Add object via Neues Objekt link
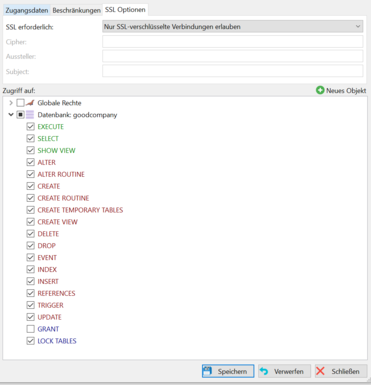This screenshot has height=385, width=371. click(x=341, y=90)
